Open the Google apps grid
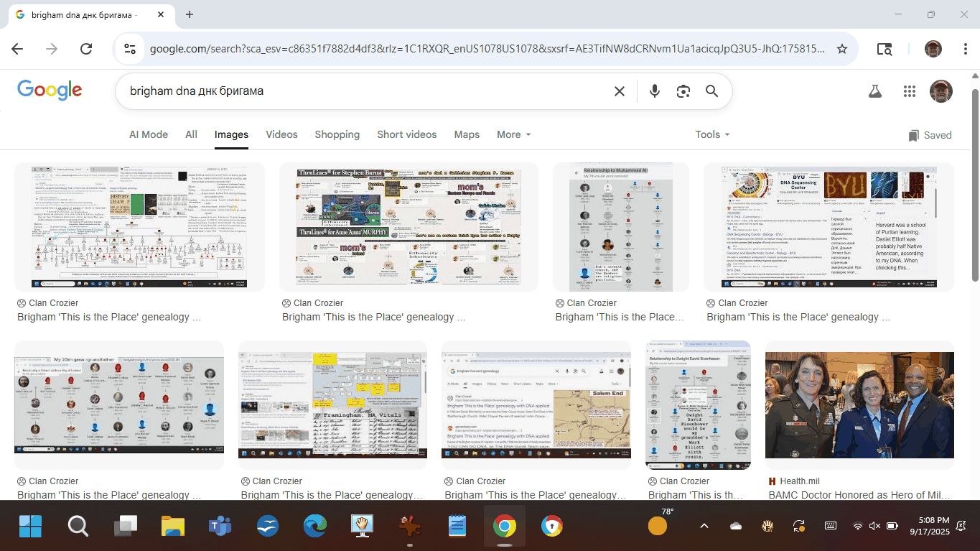Screen dimensions: 980x551 910,91
